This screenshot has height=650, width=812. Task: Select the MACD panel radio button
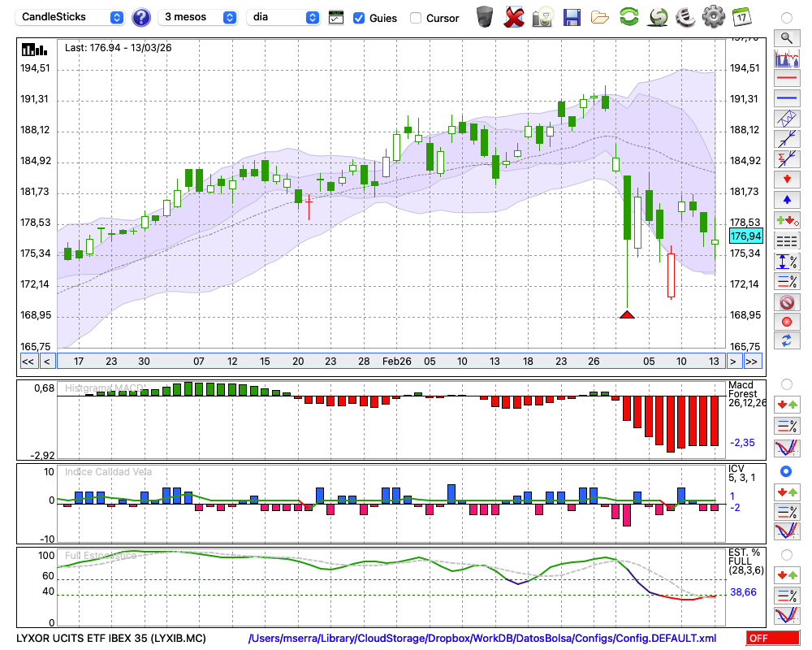point(787,384)
